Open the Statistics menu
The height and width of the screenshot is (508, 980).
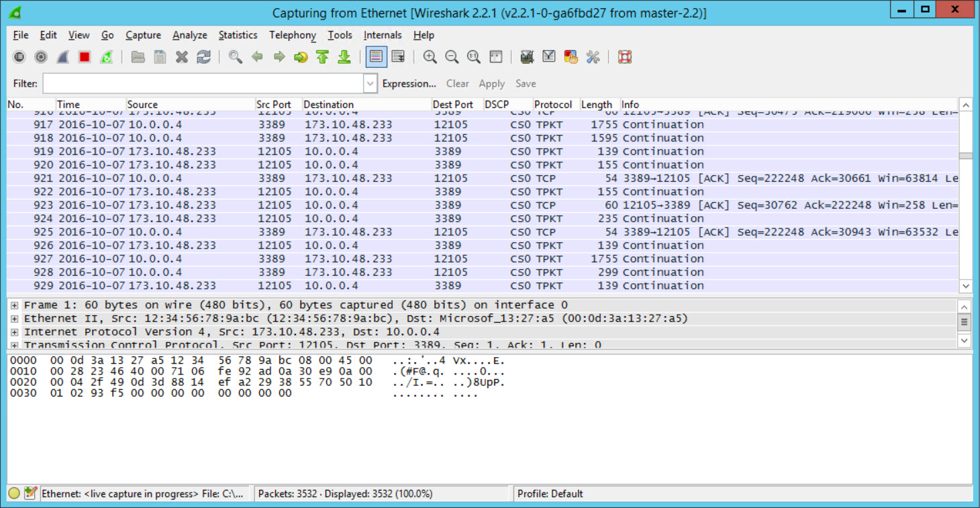(238, 35)
